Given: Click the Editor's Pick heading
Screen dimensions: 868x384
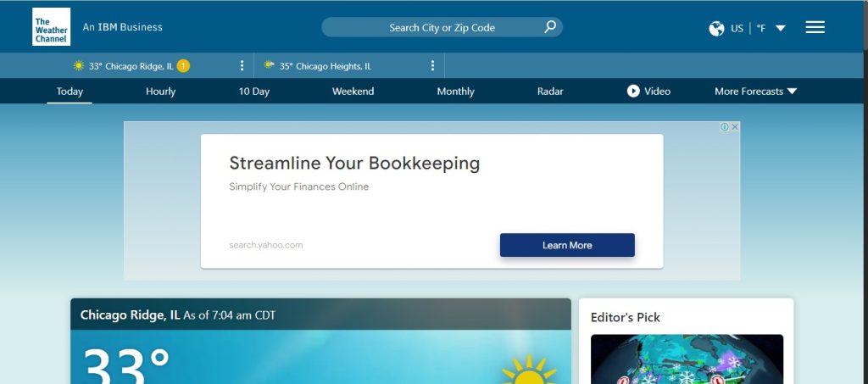Looking at the screenshot, I should [626, 318].
